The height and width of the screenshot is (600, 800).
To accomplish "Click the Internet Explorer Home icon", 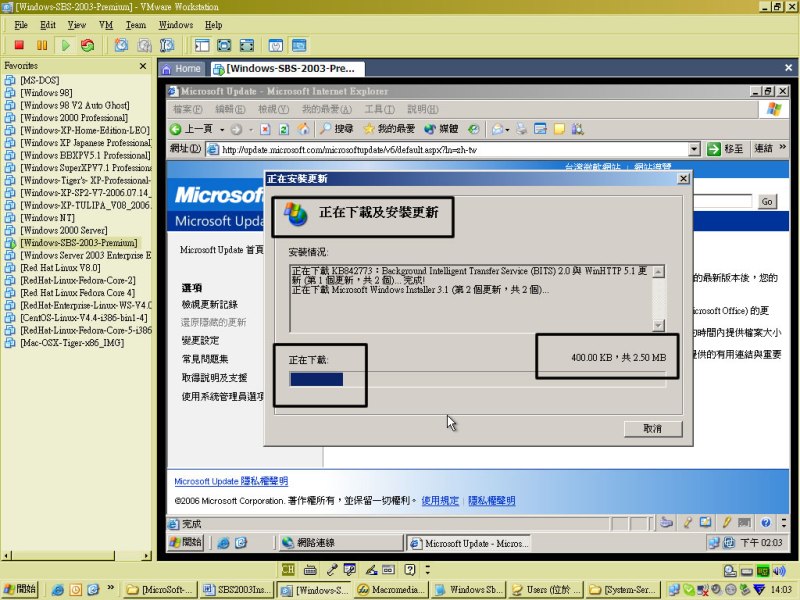I will (303, 129).
